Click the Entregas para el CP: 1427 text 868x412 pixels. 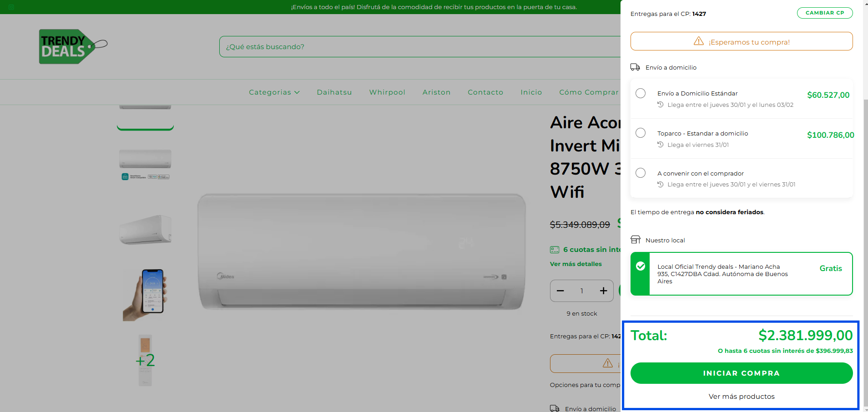(668, 14)
